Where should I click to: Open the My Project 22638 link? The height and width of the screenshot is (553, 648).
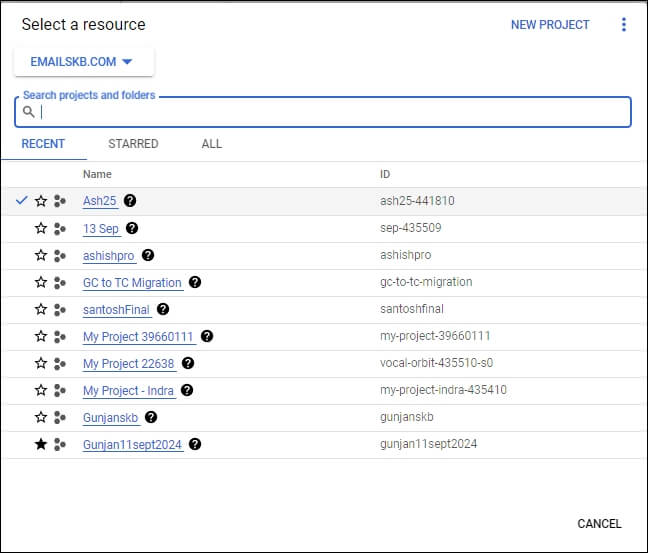coord(129,364)
